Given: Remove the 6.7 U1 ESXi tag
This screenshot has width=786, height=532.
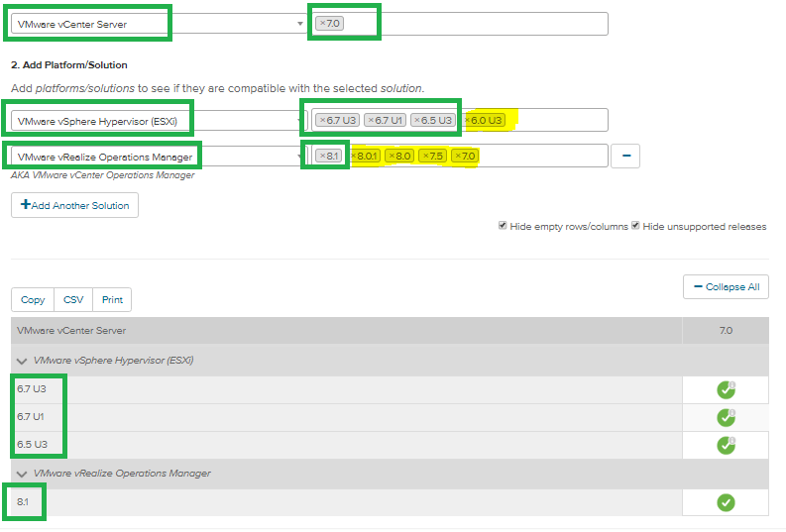Looking at the screenshot, I should coord(371,120).
